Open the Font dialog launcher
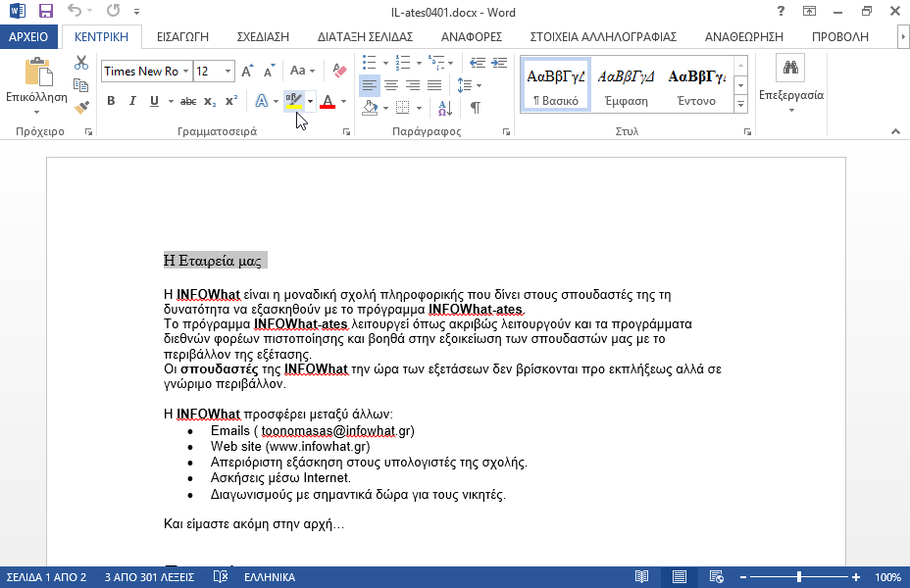 click(346, 132)
